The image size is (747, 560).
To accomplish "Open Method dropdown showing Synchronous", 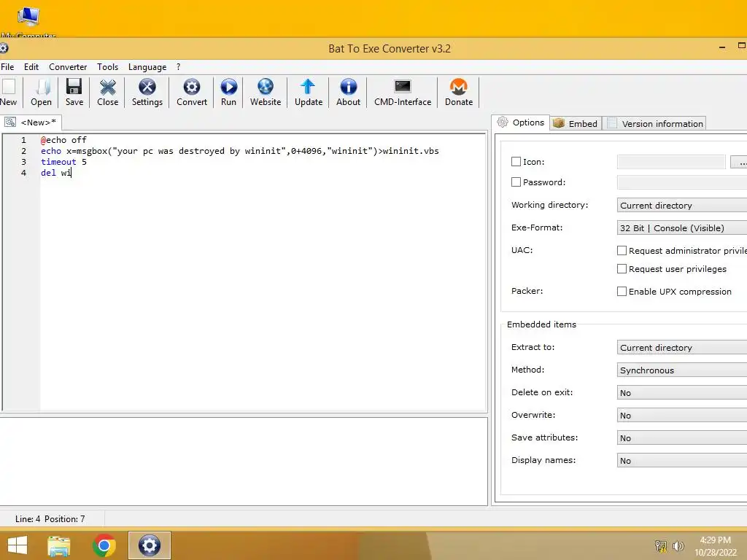I will click(x=682, y=370).
